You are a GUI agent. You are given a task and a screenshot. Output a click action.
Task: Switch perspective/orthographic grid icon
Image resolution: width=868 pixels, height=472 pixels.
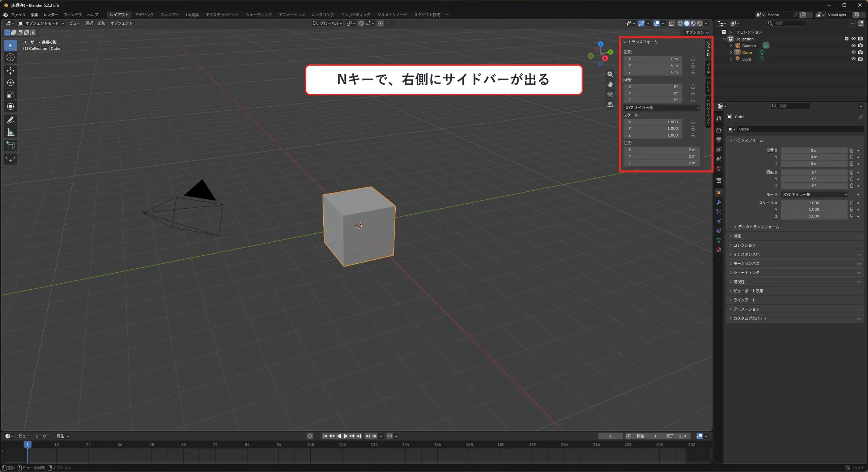tap(610, 105)
